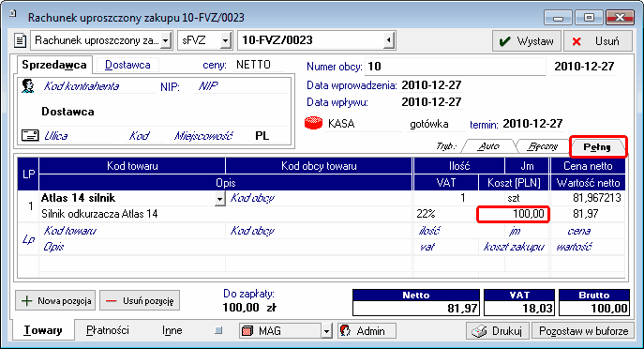Screen dimensions: 644x349
Task: Switch to the Sprzedawca tab
Action: coord(54,65)
